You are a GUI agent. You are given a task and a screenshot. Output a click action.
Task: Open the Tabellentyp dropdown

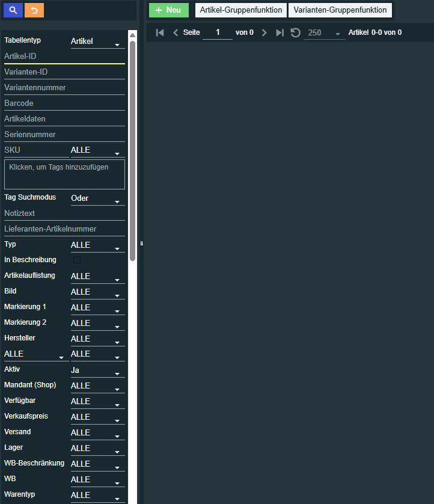[x=97, y=41]
